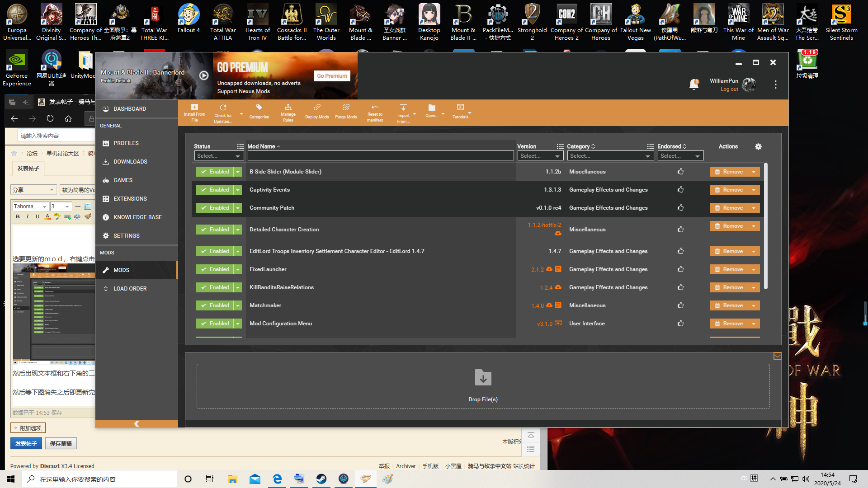Open table settings gear icon
This screenshot has height=488, width=868.
758,146
